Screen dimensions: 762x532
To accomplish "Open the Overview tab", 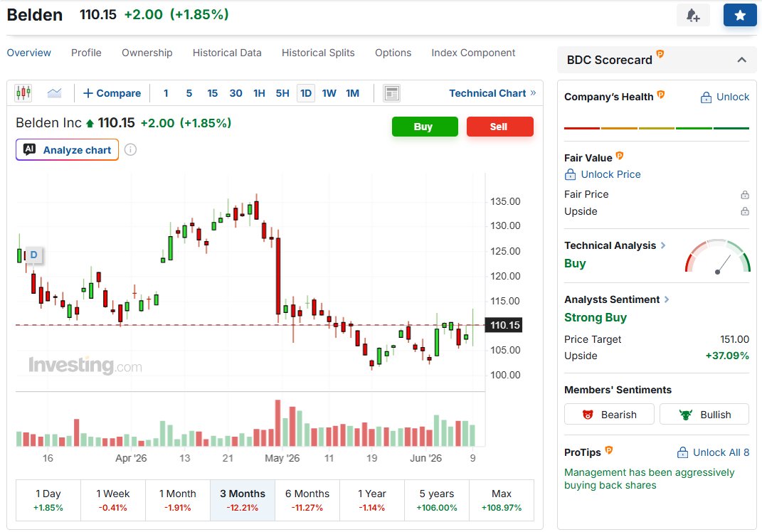I will tap(28, 53).
